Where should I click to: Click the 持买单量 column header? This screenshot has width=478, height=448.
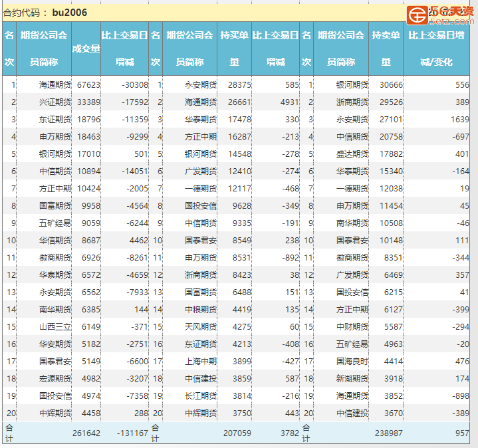tap(234, 49)
